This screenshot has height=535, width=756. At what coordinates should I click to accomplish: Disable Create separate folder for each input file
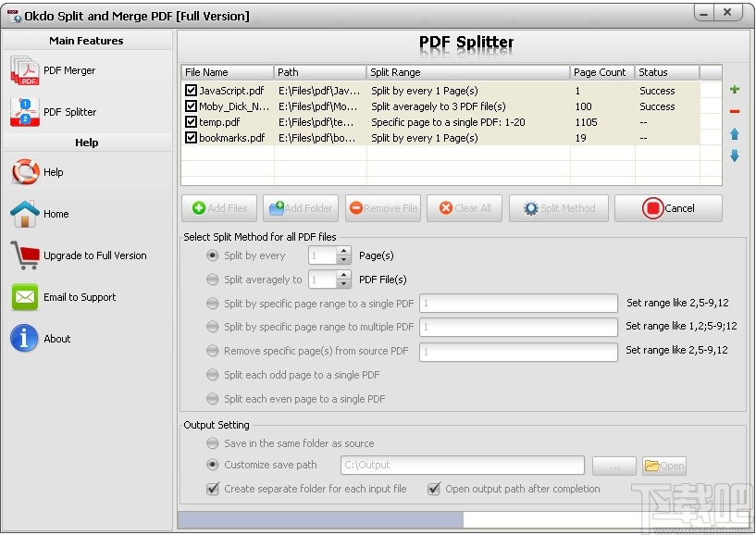pos(214,489)
